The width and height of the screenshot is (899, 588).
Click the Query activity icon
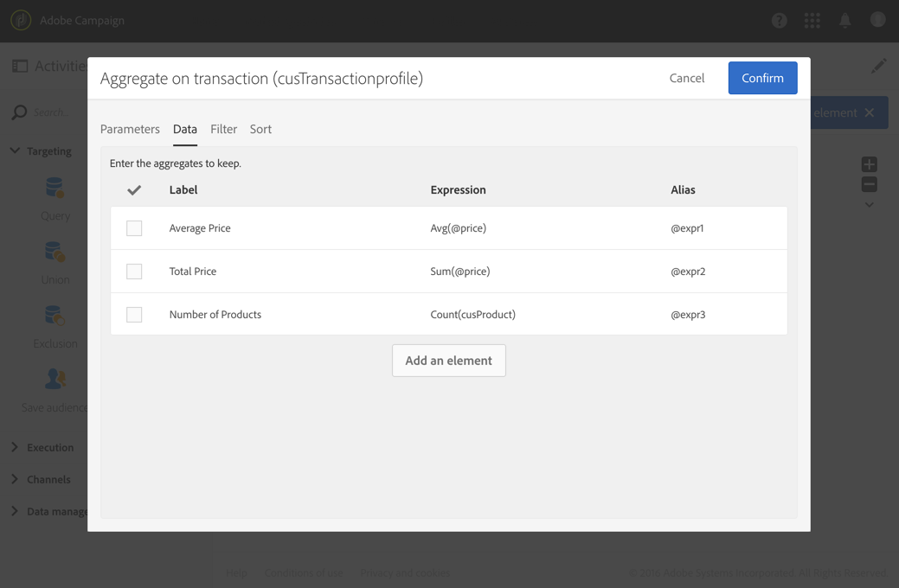55,188
